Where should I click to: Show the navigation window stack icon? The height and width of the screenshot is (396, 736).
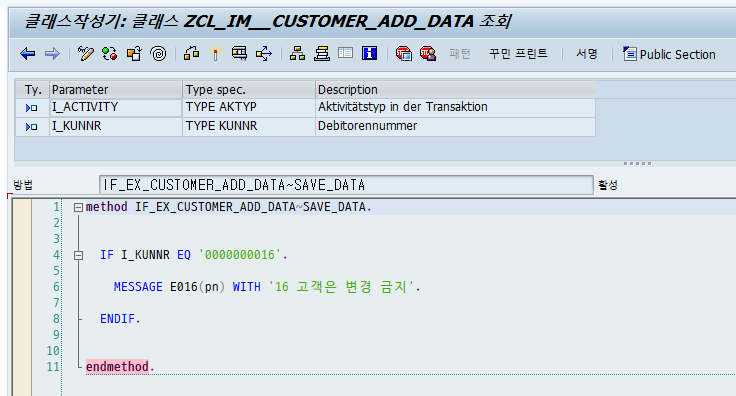[x=322, y=54]
